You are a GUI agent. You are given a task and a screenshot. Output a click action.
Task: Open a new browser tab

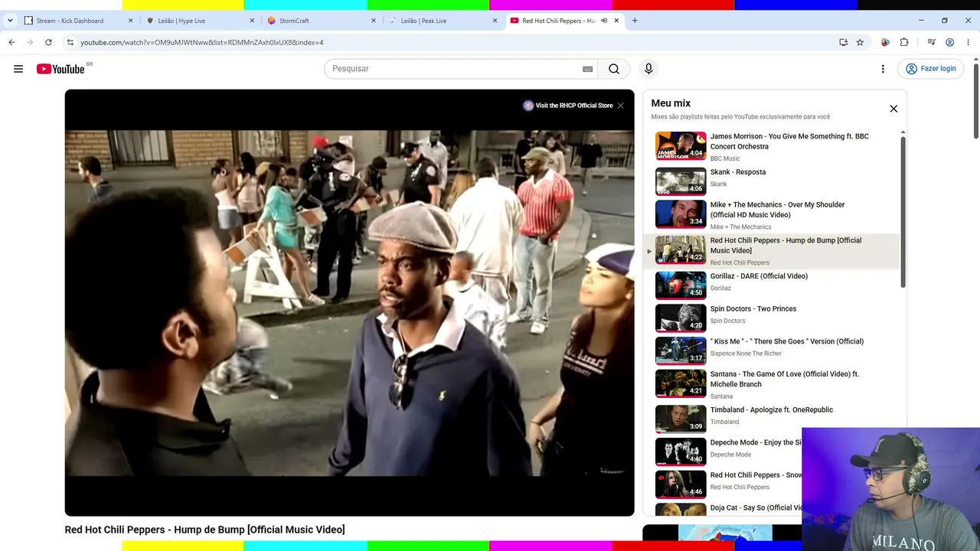click(x=635, y=21)
